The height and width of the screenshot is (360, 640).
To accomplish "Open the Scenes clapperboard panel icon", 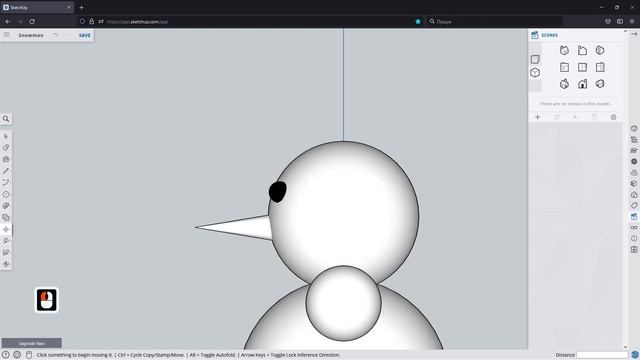I will (634, 217).
